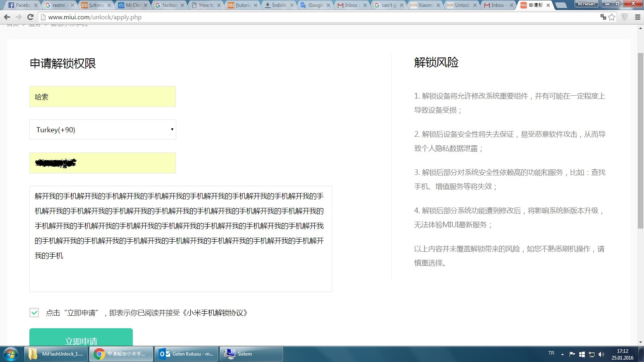Click the Windows 10 upgrade tray icon
The image size is (644, 362).
pos(582,354)
